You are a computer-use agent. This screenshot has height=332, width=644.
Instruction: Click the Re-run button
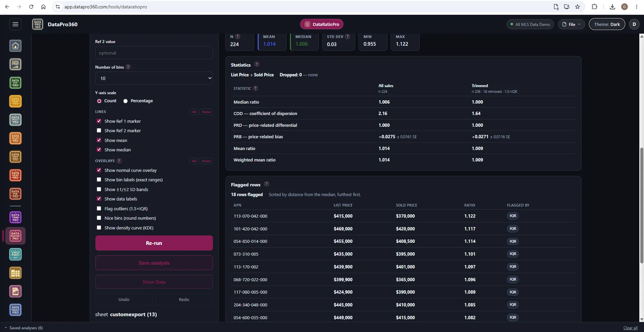tap(154, 243)
